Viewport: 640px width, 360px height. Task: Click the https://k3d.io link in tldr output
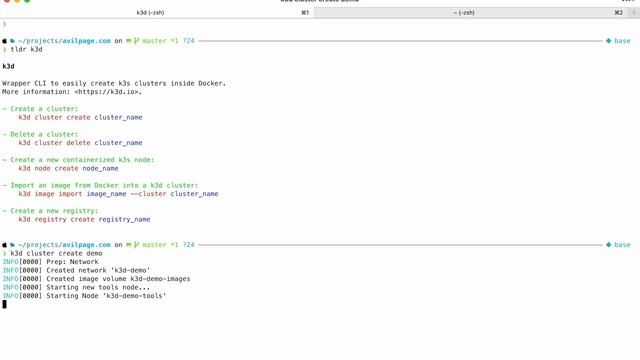[x=108, y=92]
